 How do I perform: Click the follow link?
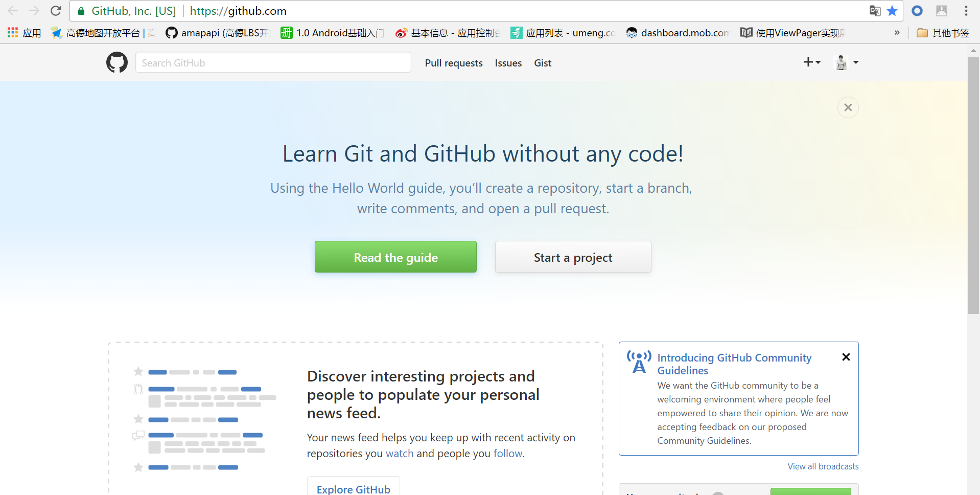coord(508,454)
